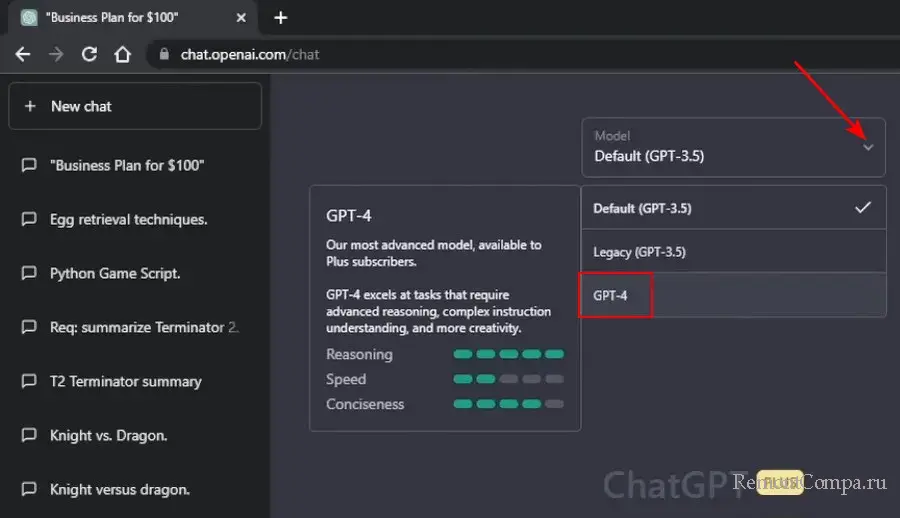Click the browser forward arrow
The image size is (900, 518).
(56, 54)
